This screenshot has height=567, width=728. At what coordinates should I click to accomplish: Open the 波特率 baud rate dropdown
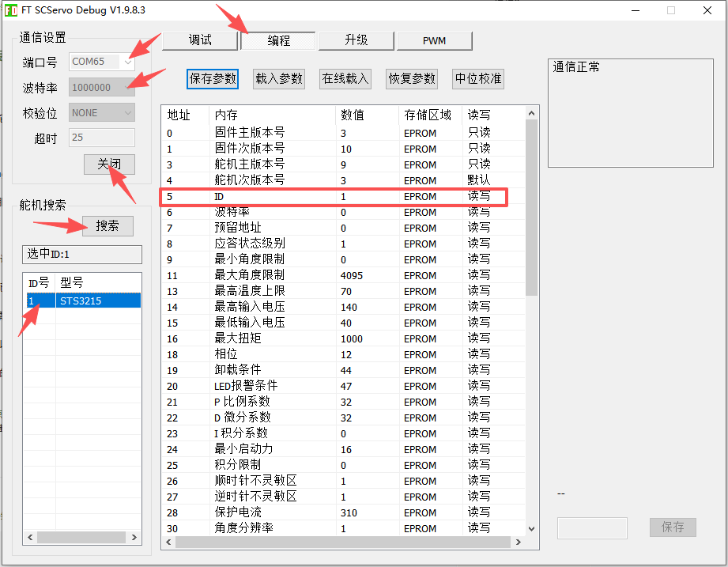click(x=102, y=87)
